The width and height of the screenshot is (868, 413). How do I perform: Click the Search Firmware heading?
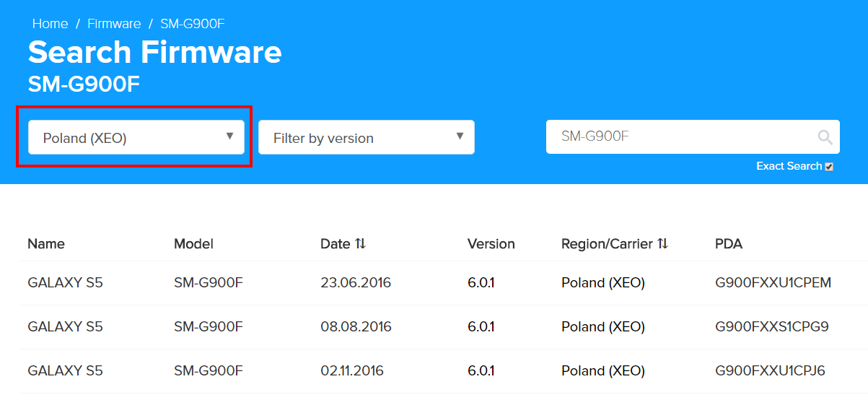[x=155, y=53]
